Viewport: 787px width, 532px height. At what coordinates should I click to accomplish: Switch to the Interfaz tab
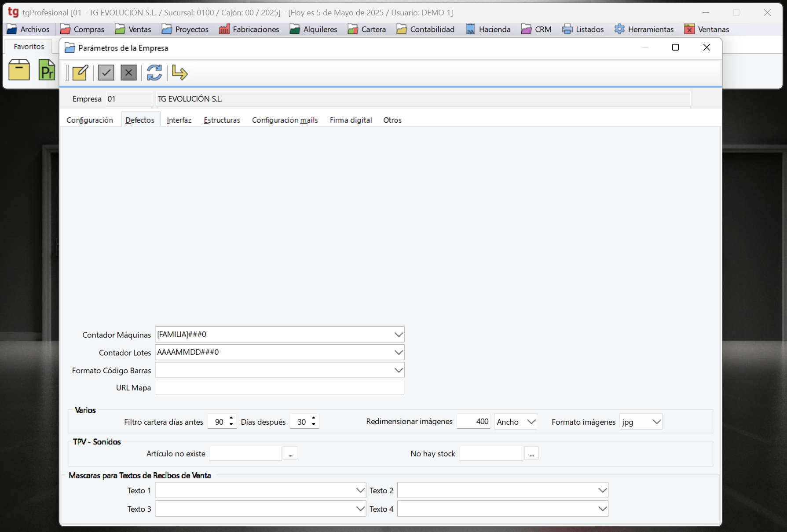point(179,120)
